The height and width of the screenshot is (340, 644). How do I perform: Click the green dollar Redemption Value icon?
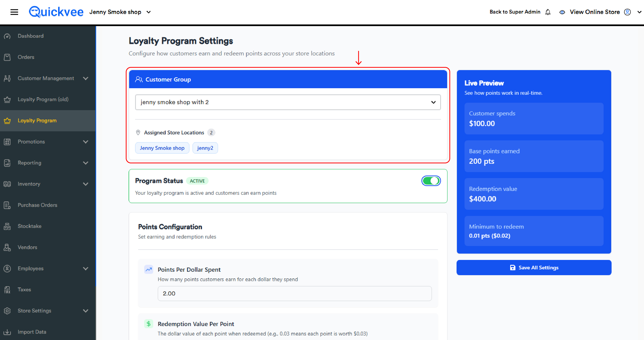click(x=149, y=324)
